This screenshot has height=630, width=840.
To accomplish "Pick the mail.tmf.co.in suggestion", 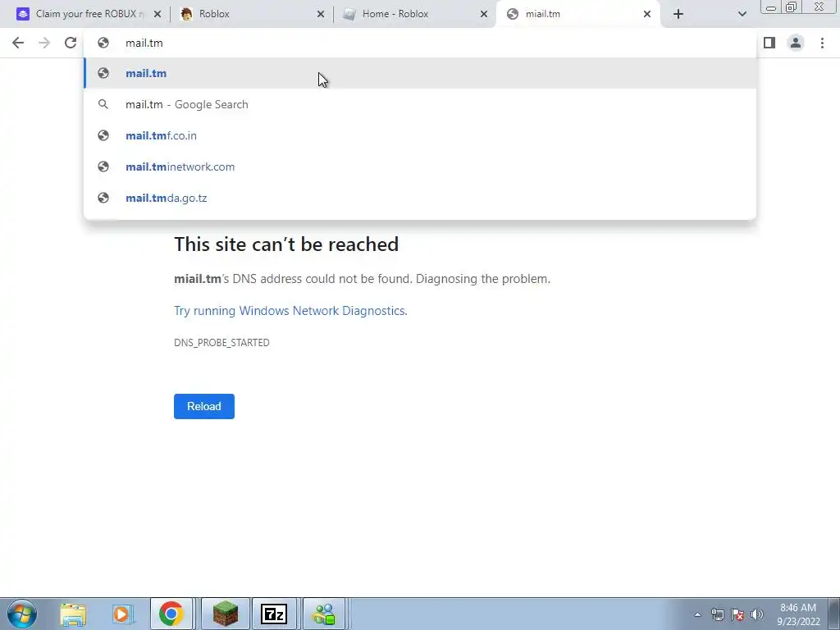I will click(420, 135).
